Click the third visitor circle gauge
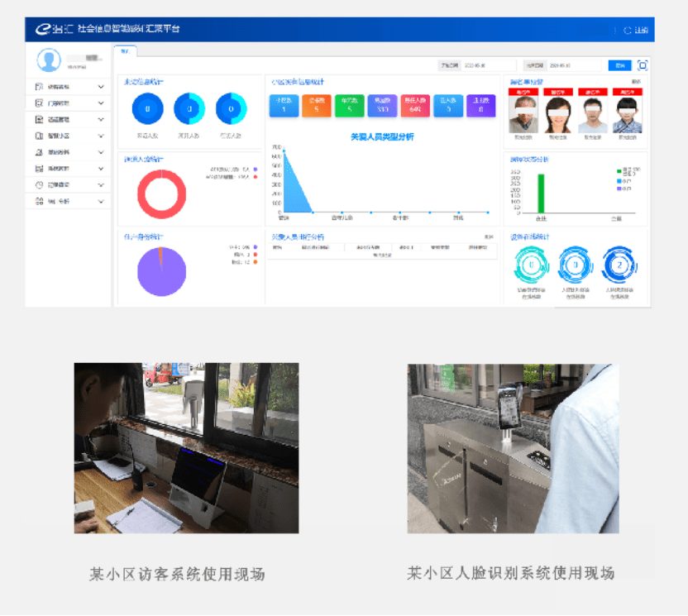This screenshot has width=688, height=616. [x=232, y=109]
